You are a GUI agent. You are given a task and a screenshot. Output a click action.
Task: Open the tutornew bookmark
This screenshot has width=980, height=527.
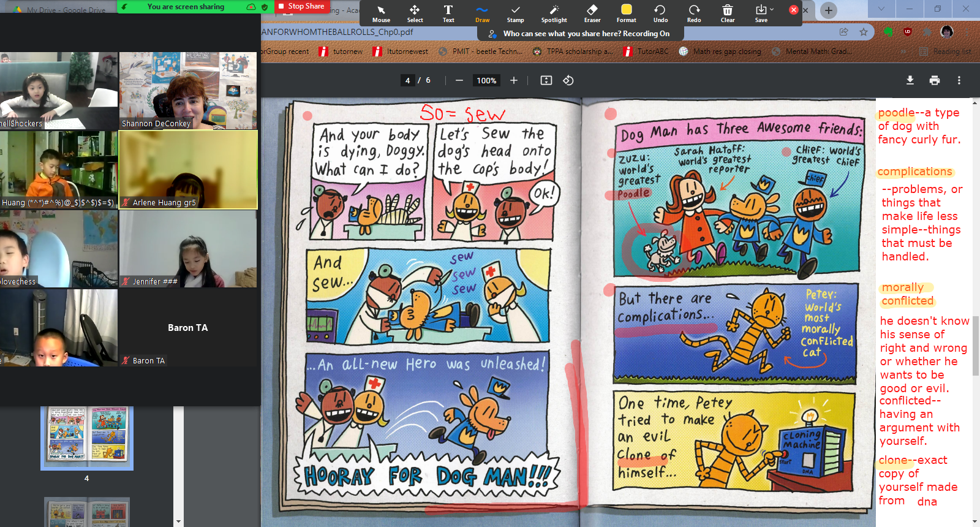(341, 51)
